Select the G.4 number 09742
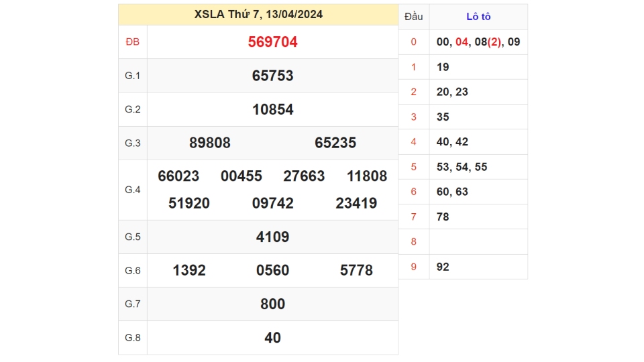Viewport: 644px width, 362px height. tap(273, 203)
